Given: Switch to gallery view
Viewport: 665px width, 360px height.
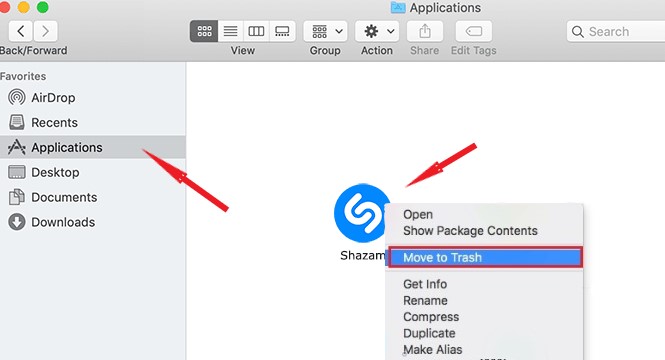Looking at the screenshot, I should tap(282, 31).
